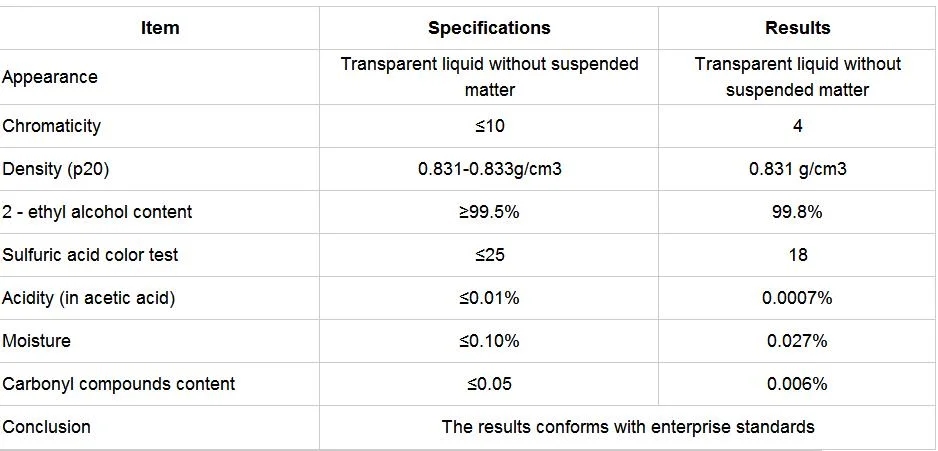Click the 0.027% moisture result
The image size is (938, 451).
797,341
